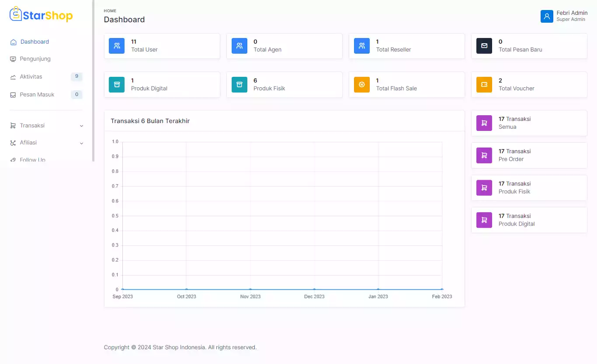The height and width of the screenshot is (364, 597).
Task: Open the Transaksi Pre Order card
Action: (x=529, y=155)
